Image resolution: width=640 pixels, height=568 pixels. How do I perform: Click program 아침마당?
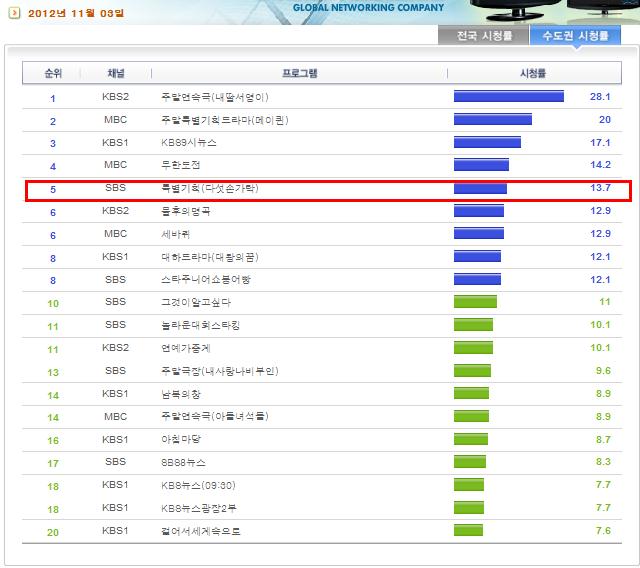click(x=181, y=439)
